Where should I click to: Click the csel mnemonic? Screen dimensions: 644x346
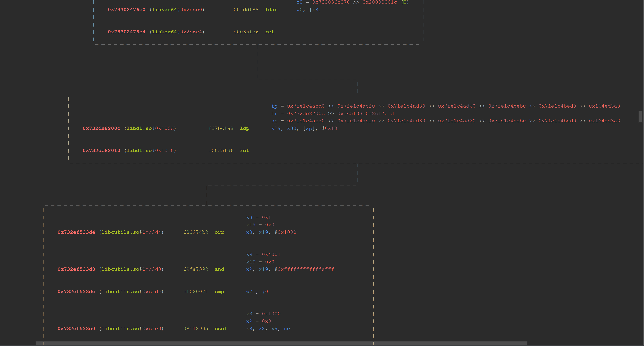(x=221, y=329)
